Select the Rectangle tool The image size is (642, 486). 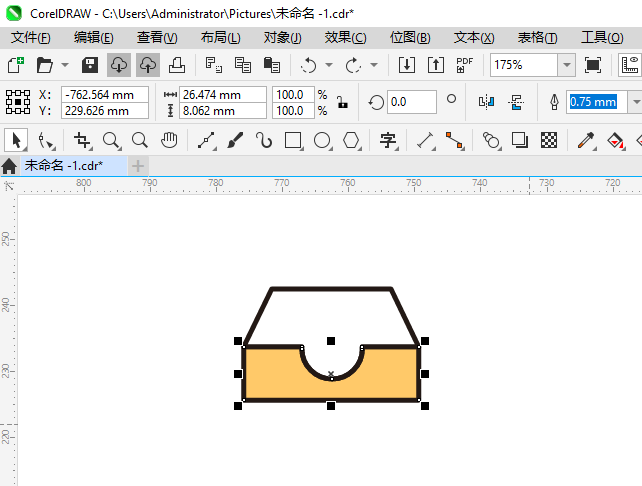click(293, 140)
